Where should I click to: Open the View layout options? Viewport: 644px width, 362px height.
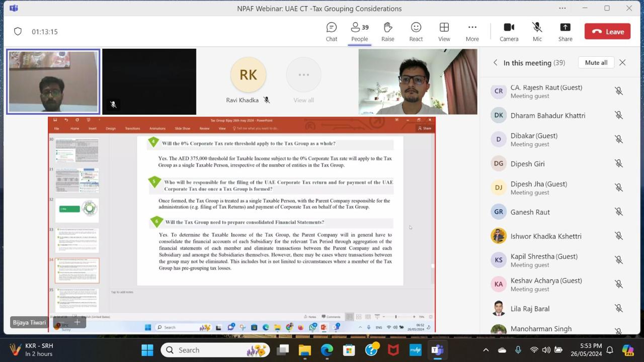(x=444, y=31)
